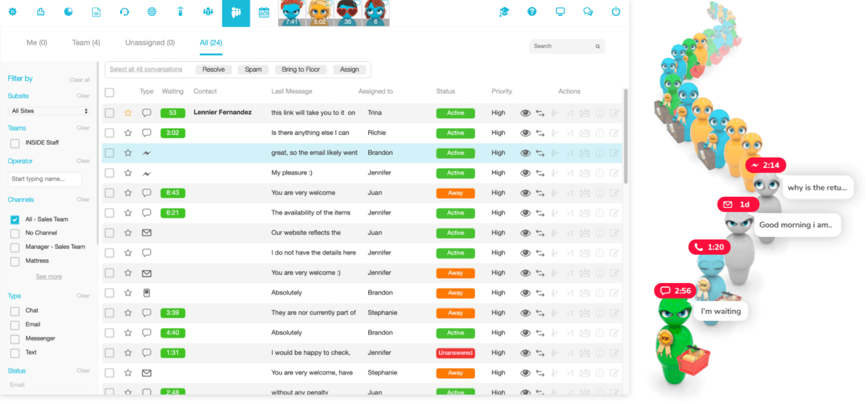
Task: Open the document page icon in toolbar
Action: point(96,12)
